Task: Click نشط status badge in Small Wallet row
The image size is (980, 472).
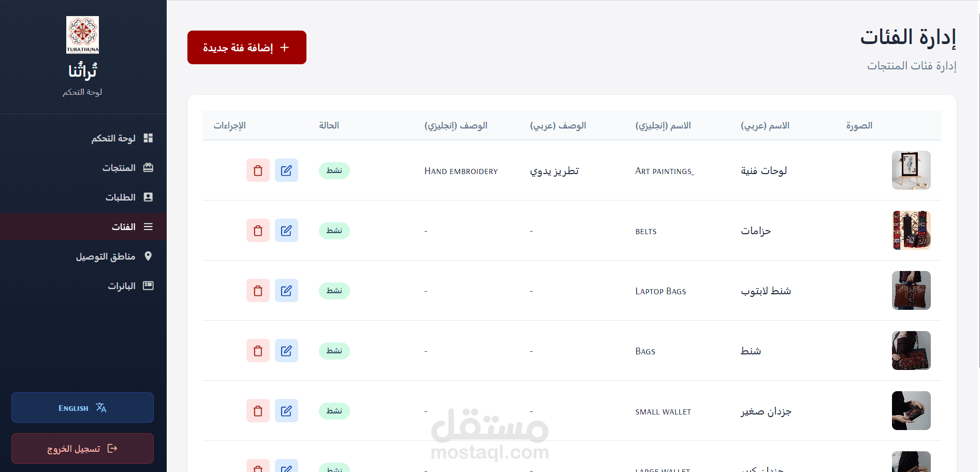Action: point(334,411)
